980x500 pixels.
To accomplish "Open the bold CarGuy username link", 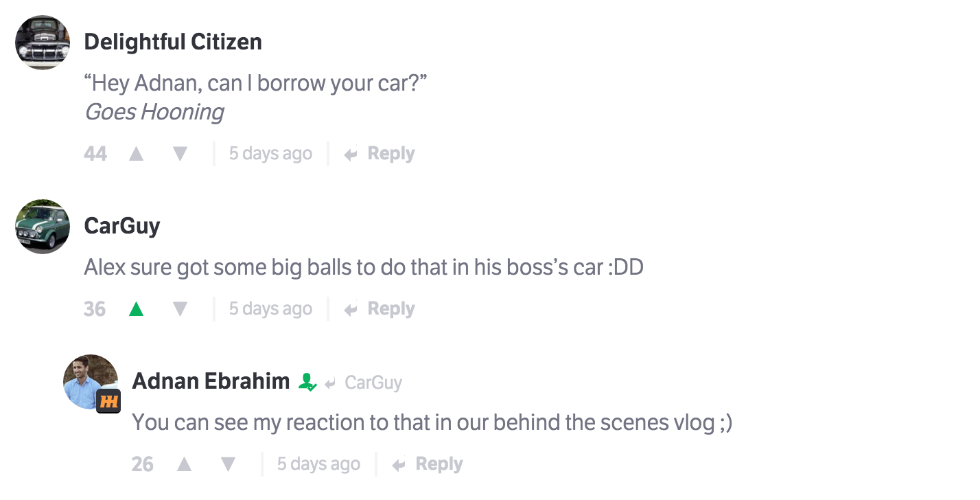I will pyautogui.click(x=122, y=225).
